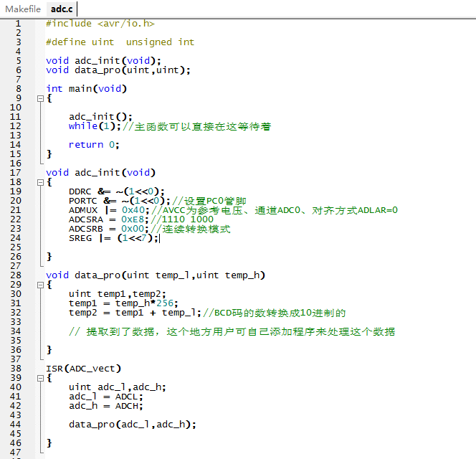Click line number 24 in gutter
The image size is (476, 459).
click(x=16, y=238)
